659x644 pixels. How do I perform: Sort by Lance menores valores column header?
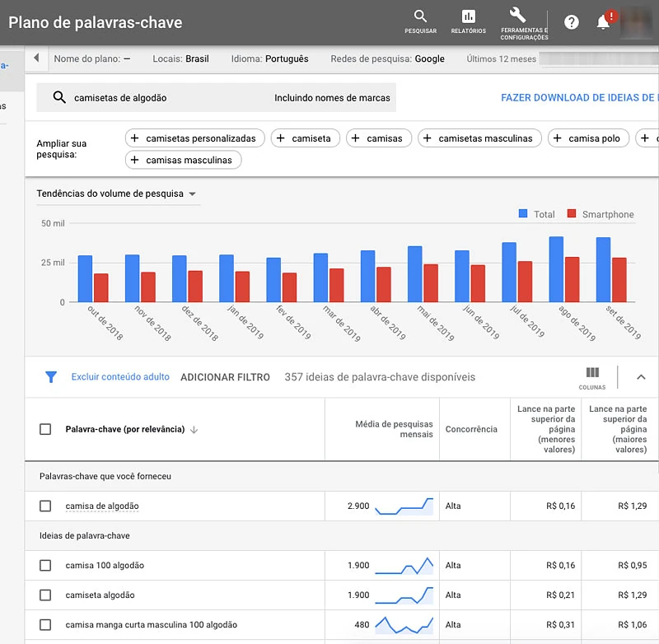546,429
